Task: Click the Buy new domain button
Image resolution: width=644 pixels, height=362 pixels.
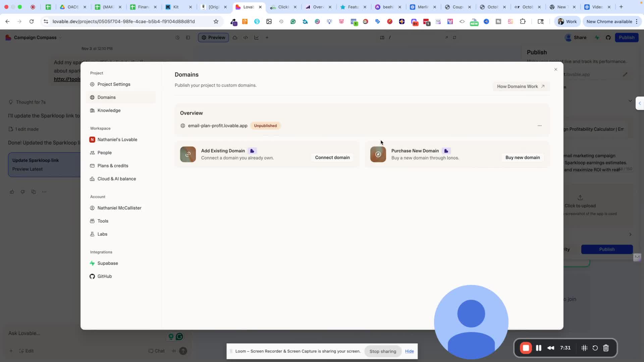Action: [522, 158]
